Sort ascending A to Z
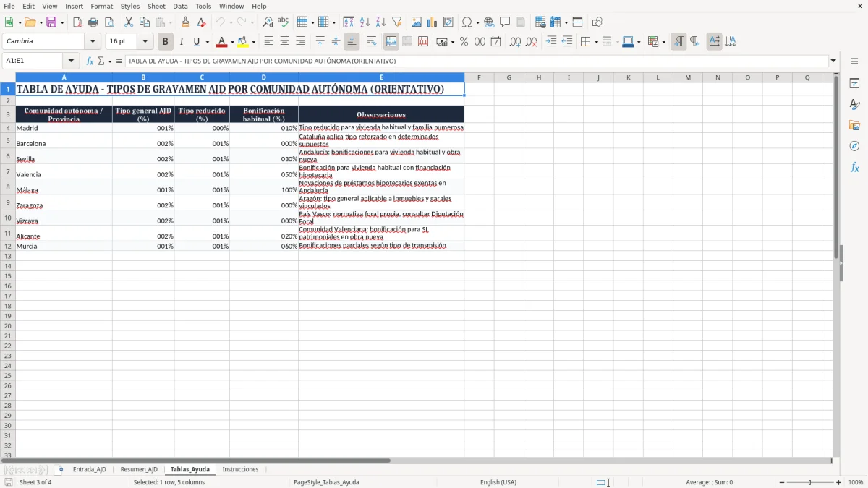This screenshot has height=488, width=868. (365, 22)
